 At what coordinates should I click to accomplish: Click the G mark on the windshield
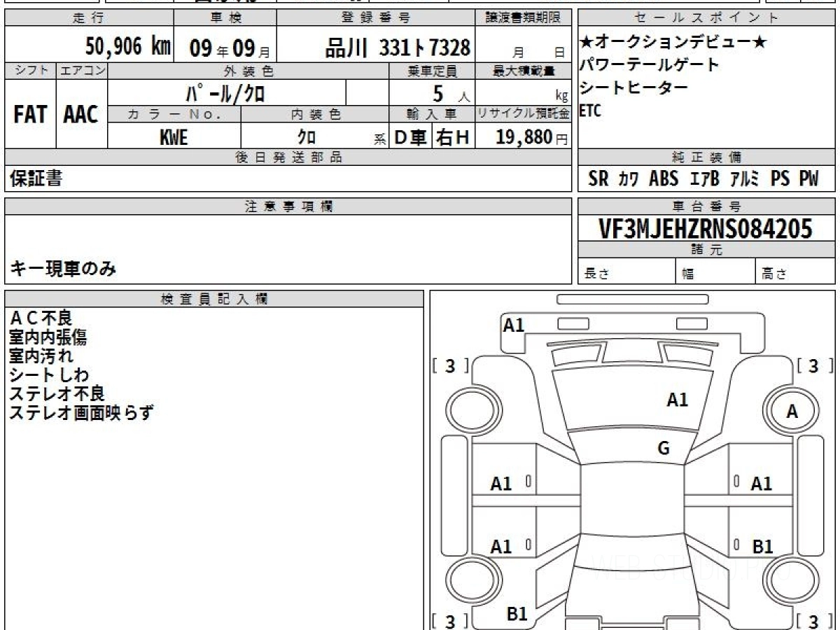tap(664, 449)
